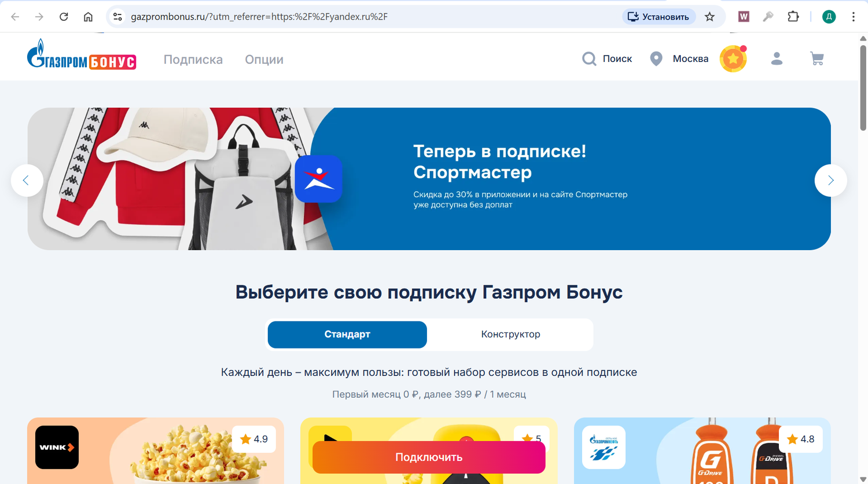Open the Chrome profile avatar Д
Screen dimensions: 868x484
coord(829,17)
